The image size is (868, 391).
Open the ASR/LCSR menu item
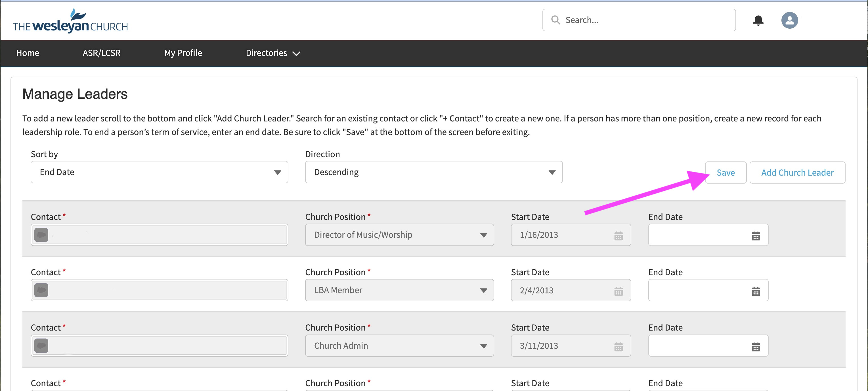coord(101,53)
